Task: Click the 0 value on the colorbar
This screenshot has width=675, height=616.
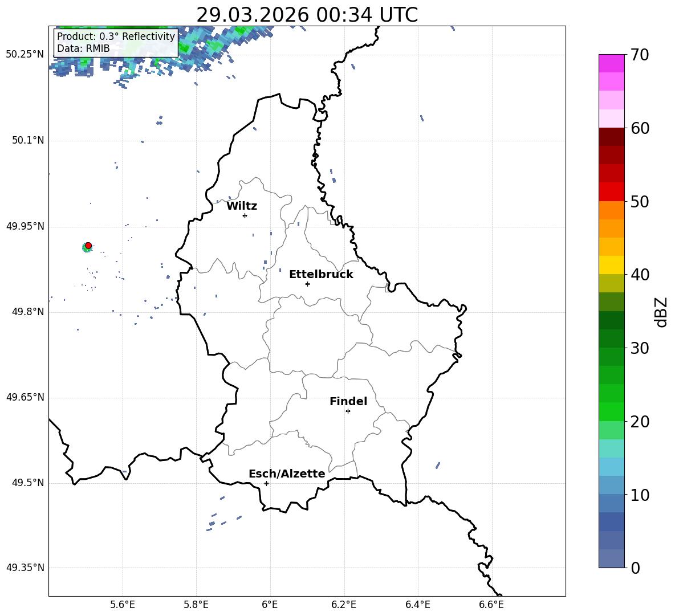Action: pos(636,568)
